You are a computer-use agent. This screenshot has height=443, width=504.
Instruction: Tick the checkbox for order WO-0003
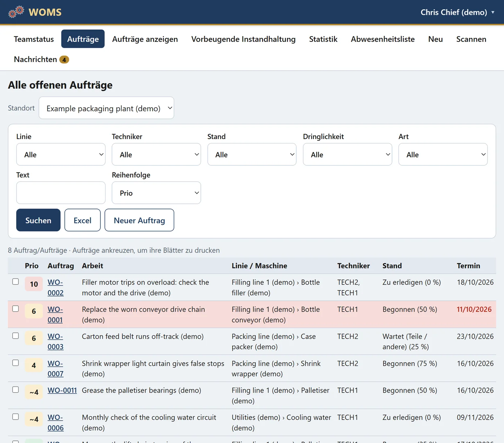click(15, 336)
